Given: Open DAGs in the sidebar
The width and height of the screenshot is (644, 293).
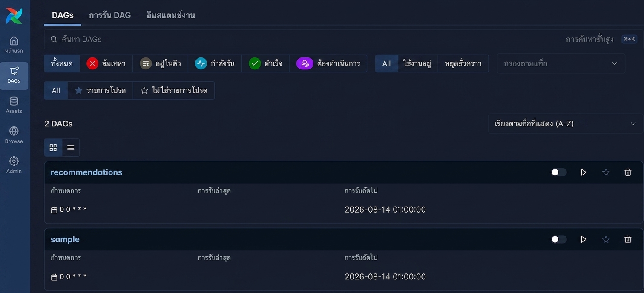Looking at the screenshot, I should 14,75.
